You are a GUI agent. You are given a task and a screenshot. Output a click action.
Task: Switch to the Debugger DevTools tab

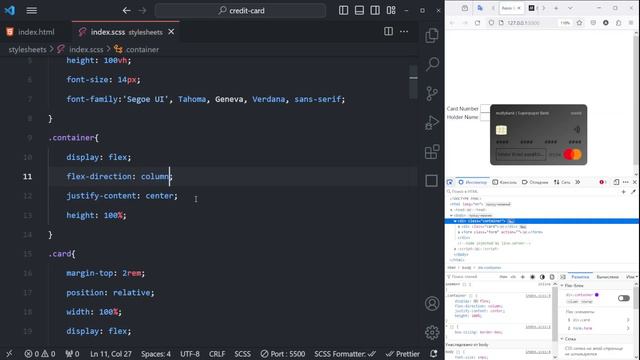(535, 182)
